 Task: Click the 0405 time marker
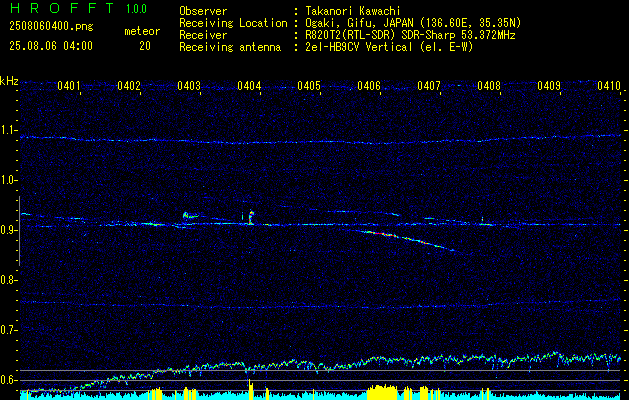(x=308, y=85)
